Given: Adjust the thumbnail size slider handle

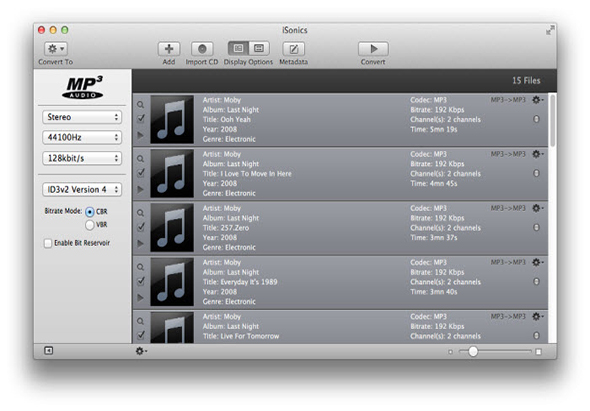Looking at the screenshot, I should pos(473,352).
